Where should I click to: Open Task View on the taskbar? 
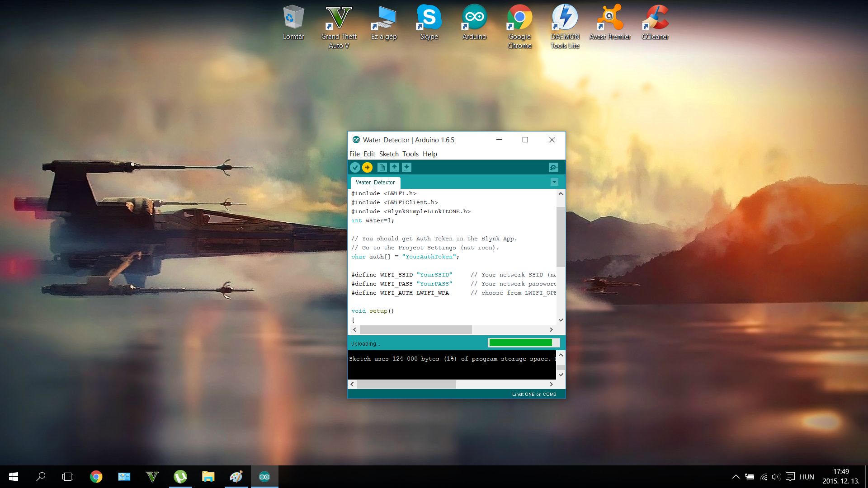point(68,477)
